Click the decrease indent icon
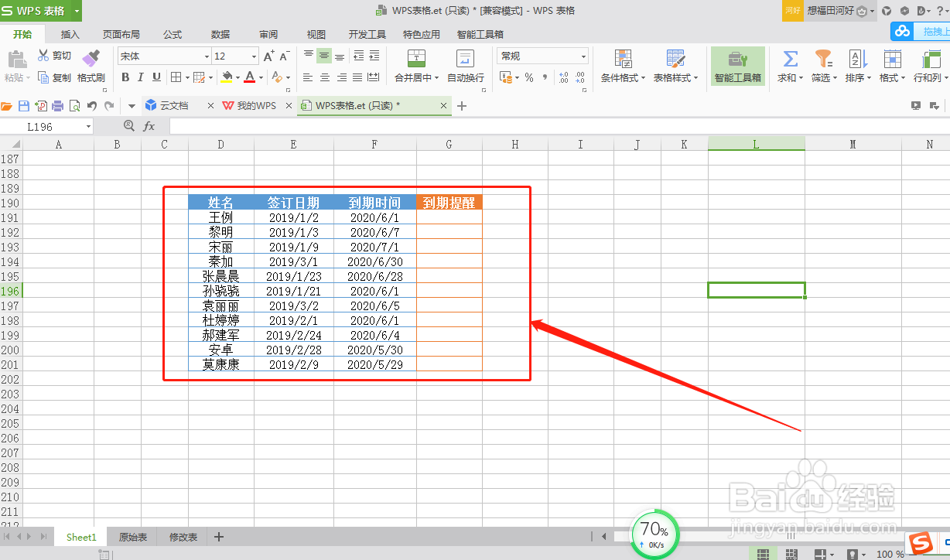This screenshot has width=950, height=560. tap(358, 56)
